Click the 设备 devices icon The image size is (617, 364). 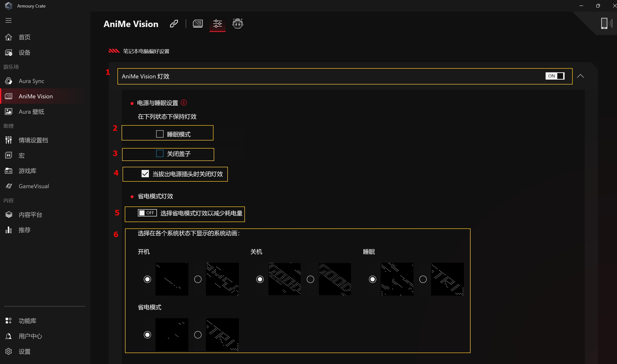[9, 53]
